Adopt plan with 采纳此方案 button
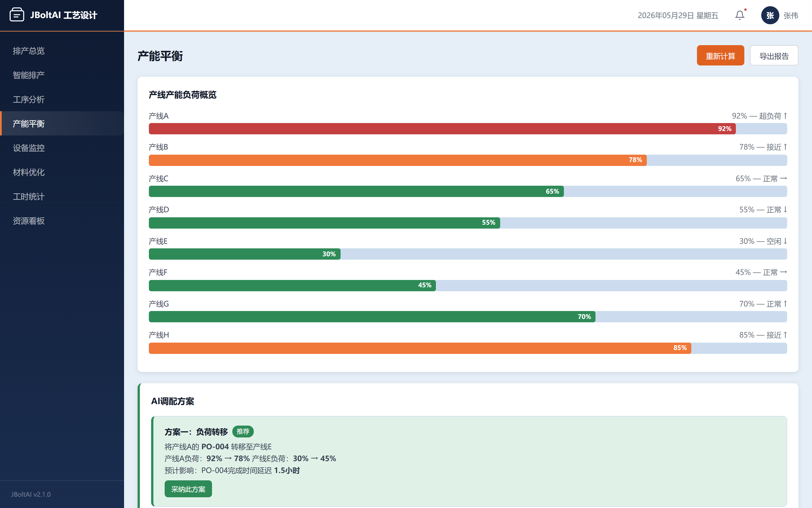 click(x=188, y=489)
